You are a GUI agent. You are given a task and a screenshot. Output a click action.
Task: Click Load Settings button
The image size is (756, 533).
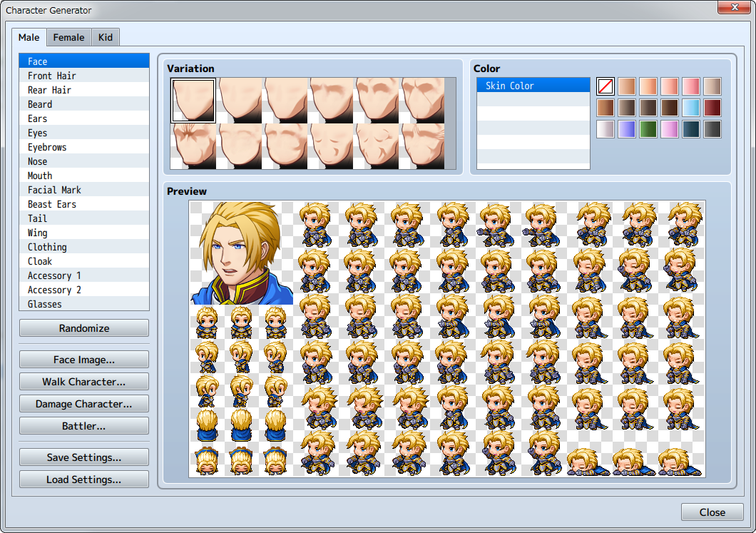click(84, 480)
